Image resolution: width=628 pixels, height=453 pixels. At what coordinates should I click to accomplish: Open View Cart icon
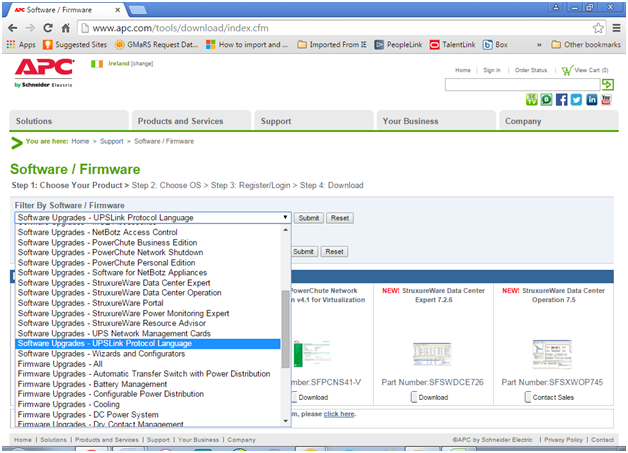point(568,70)
